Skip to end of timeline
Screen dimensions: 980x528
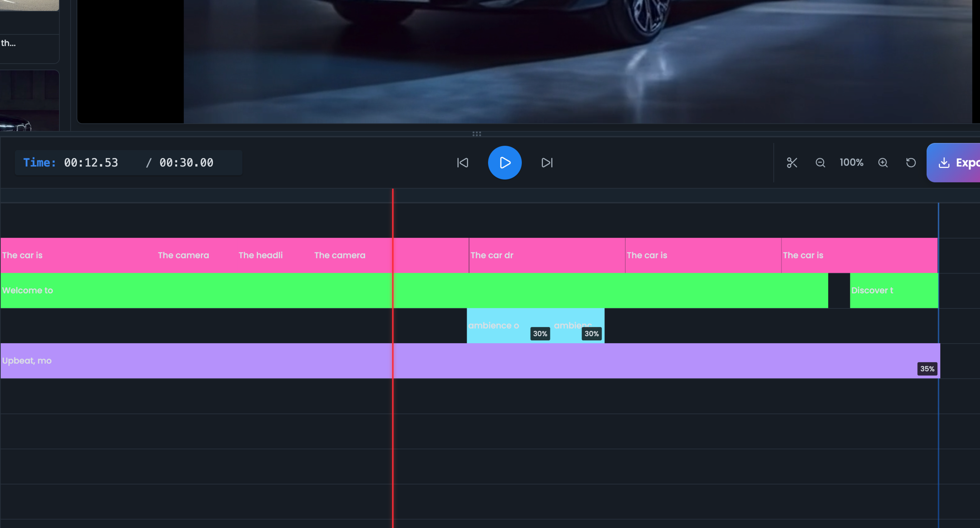547,163
